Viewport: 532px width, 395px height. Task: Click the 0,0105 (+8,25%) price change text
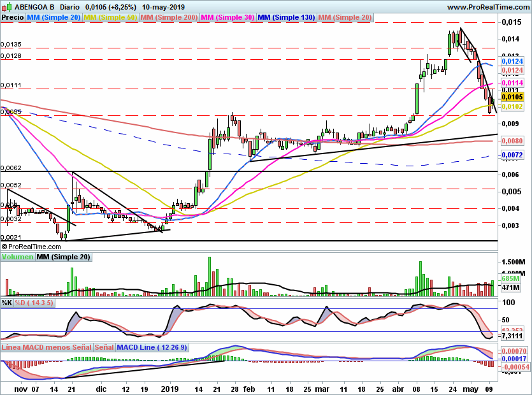tap(111, 7)
